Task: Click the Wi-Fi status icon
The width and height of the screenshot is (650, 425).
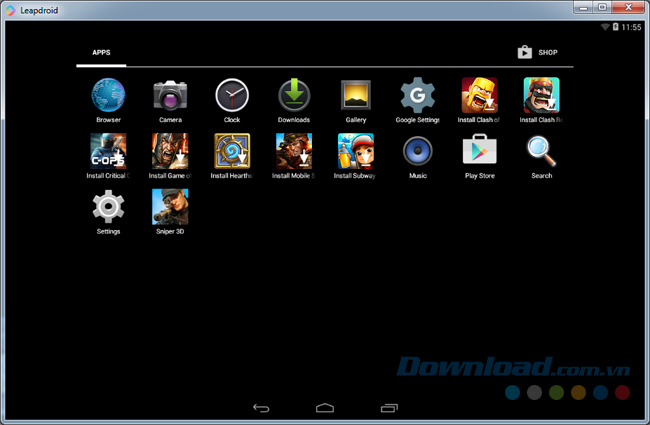Action: (605, 27)
